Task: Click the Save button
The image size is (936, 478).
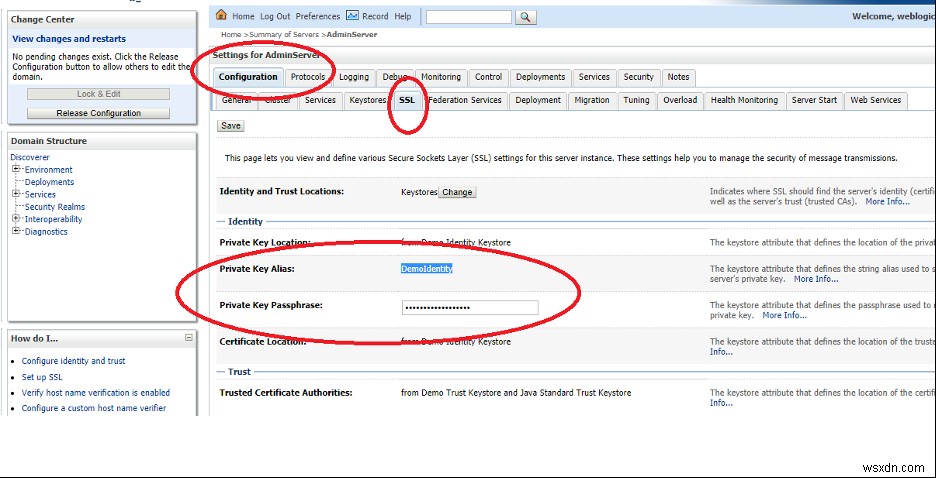Action: (x=230, y=126)
